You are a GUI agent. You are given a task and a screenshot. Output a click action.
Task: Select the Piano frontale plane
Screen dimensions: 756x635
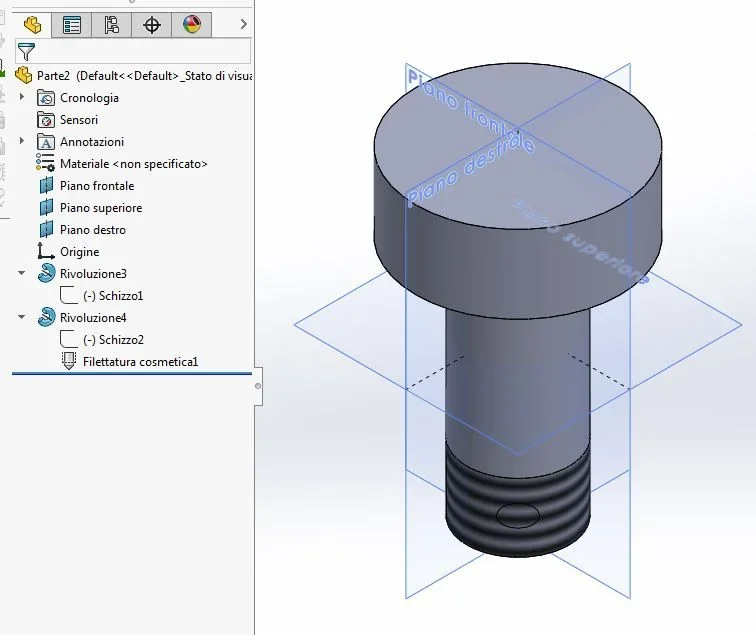pyautogui.click(x=97, y=186)
